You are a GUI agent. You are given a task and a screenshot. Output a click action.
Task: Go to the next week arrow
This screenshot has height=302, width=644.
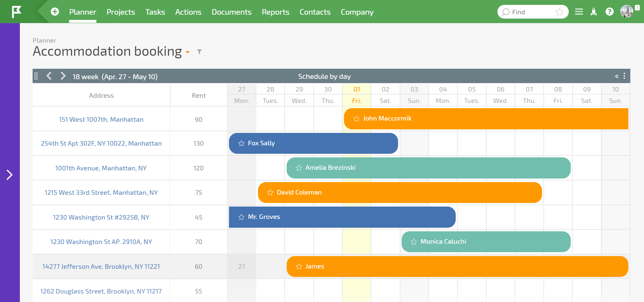[63, 76]
